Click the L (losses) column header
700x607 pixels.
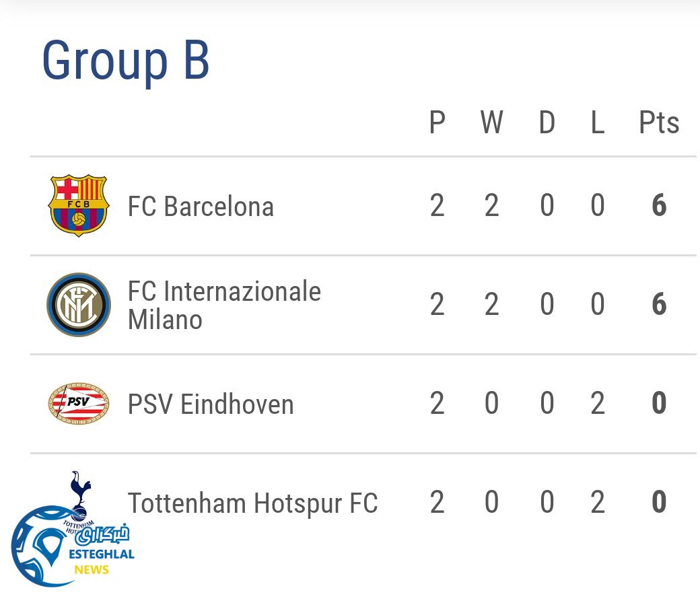pyautogui.click(x=597, y=123)
